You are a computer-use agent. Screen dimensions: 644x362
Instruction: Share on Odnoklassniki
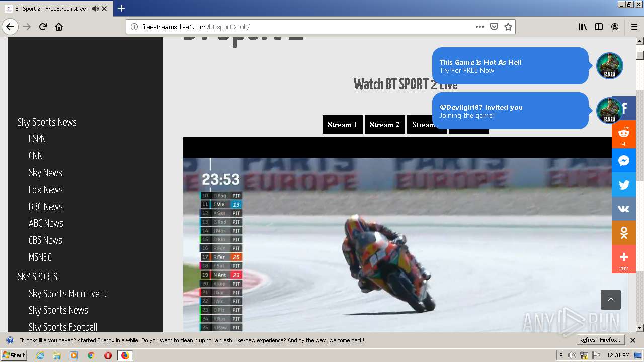pyautogui.click(x=624, y=233)
